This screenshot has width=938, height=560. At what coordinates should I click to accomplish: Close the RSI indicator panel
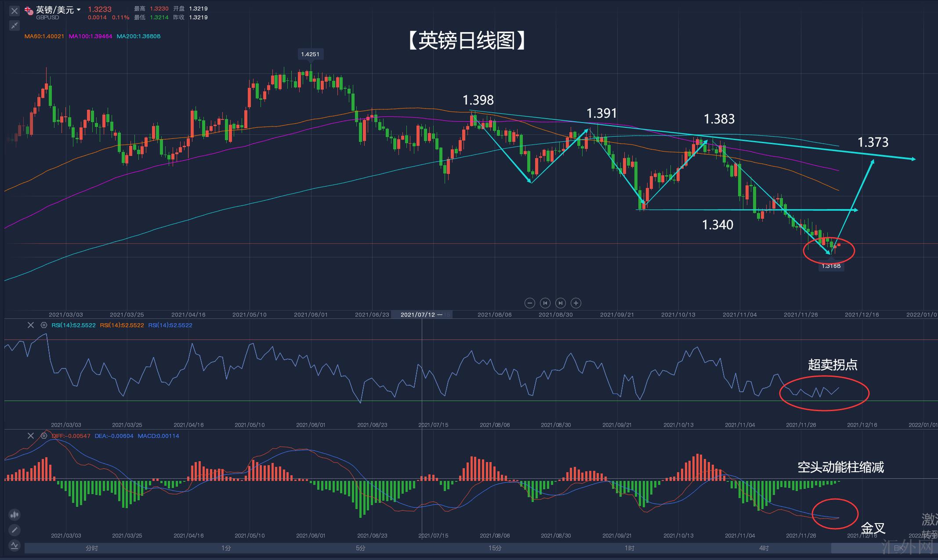30,325
